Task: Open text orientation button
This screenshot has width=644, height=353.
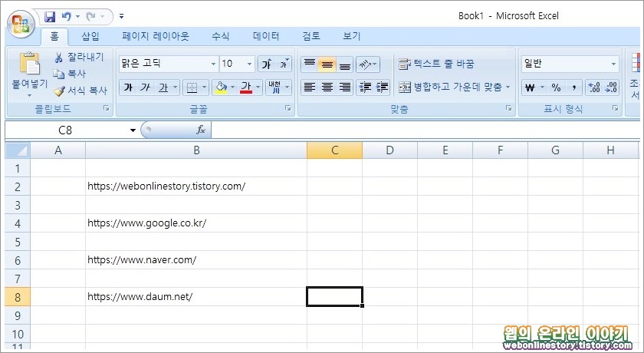Action: 367,64
